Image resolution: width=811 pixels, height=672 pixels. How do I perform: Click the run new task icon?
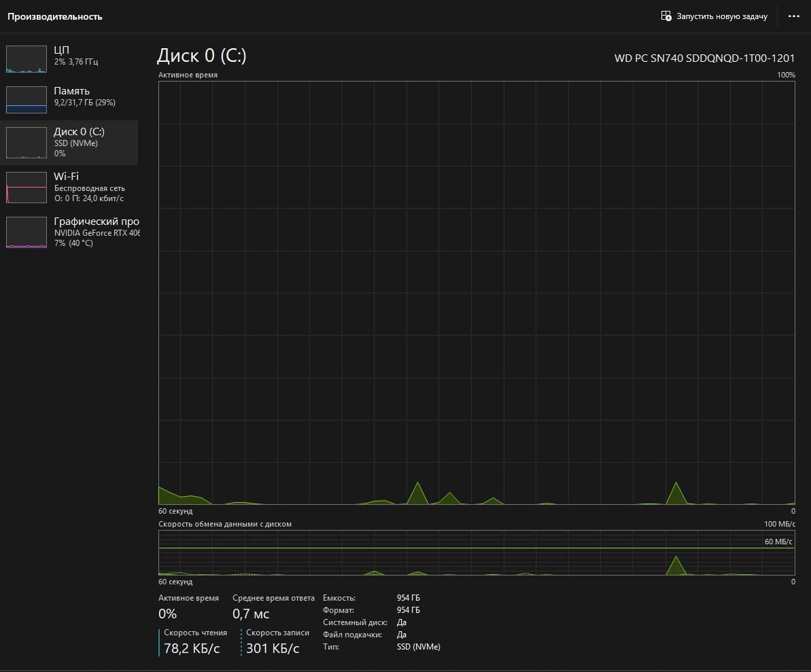[x=666, y=16]
